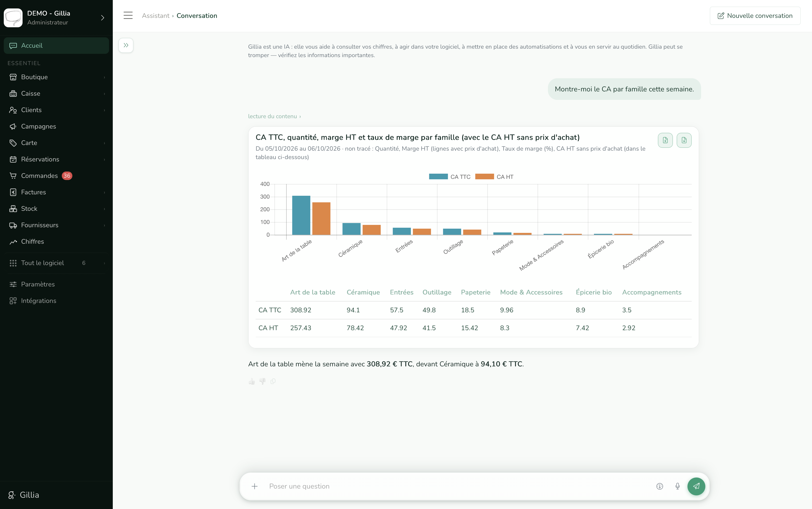Click the 'Poser une question' input field
The height and width of the screenshot is (509, 812).
[x=458, y=486]
